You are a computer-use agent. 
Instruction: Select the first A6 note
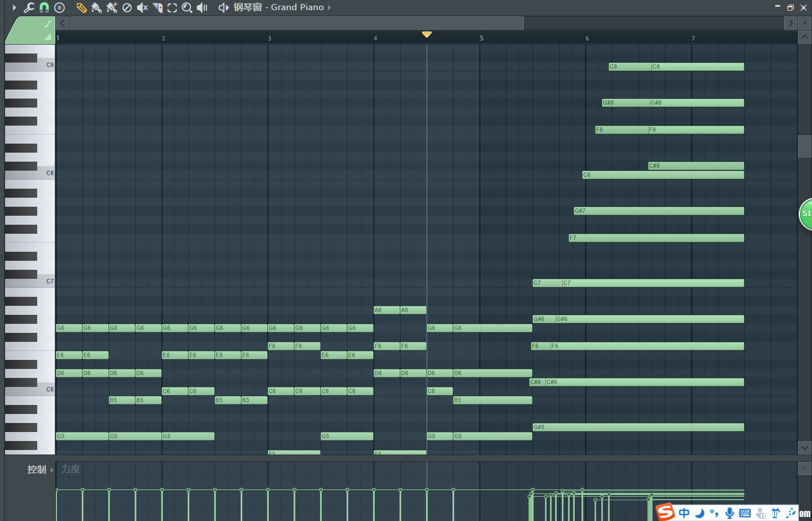[x=387, y=310]
